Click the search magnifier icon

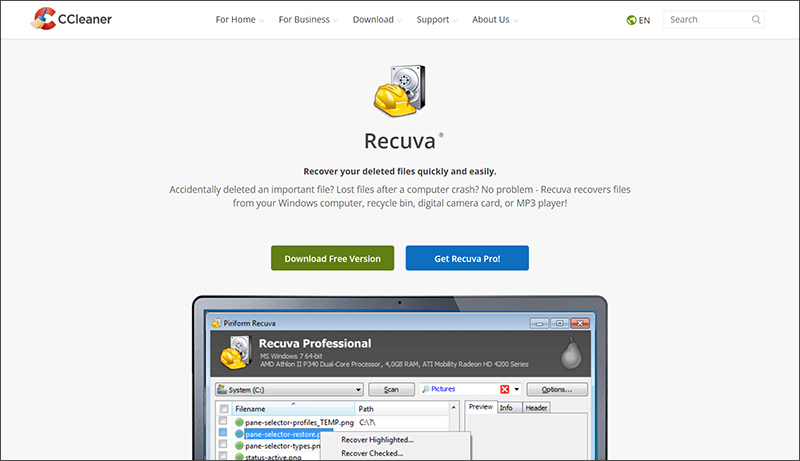click(x=756, y=19)
